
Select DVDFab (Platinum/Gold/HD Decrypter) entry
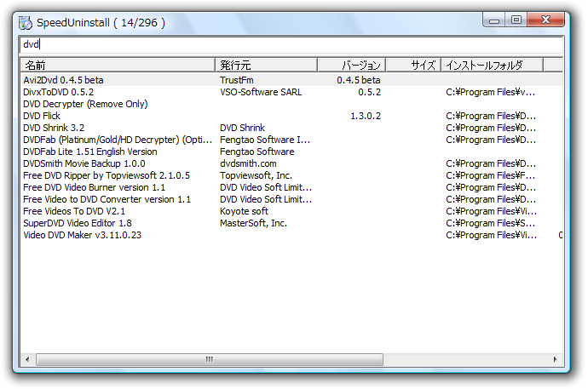point(118,140)
